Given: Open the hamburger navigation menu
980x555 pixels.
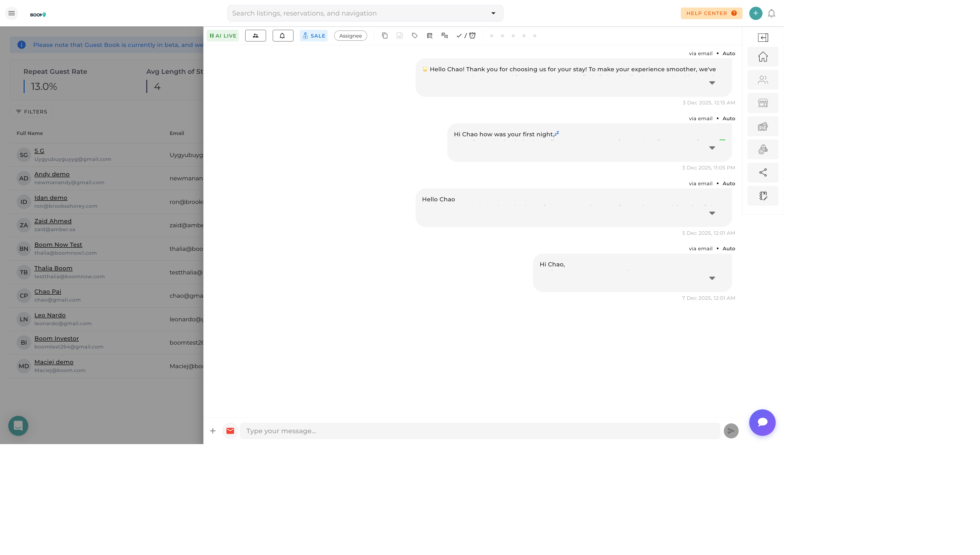Looking at the screenshot, I should pyautogui.click(x=11, y=13).
